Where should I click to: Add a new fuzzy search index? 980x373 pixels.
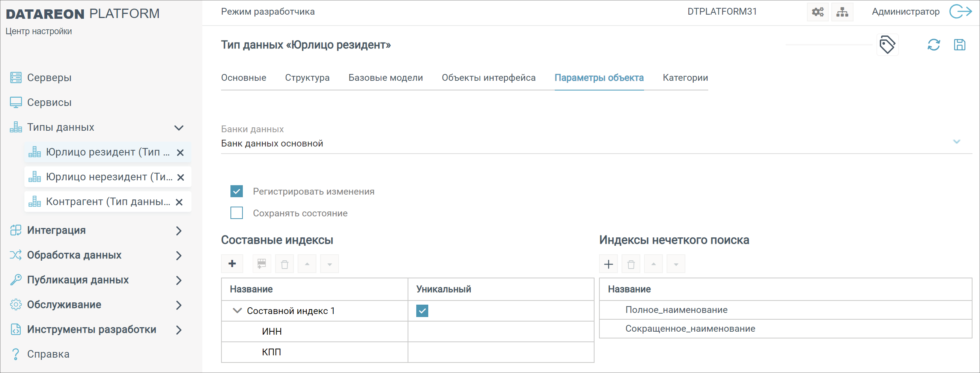(x=608, y=263)
